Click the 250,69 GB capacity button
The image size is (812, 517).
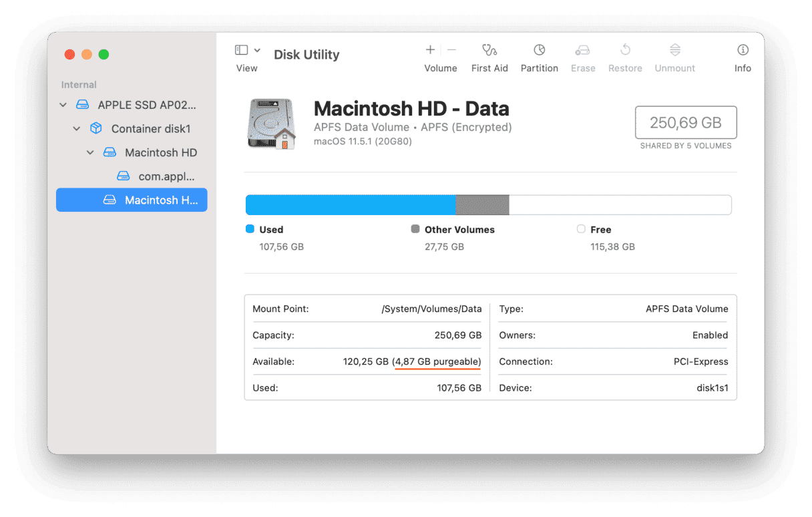pos(685,122)
